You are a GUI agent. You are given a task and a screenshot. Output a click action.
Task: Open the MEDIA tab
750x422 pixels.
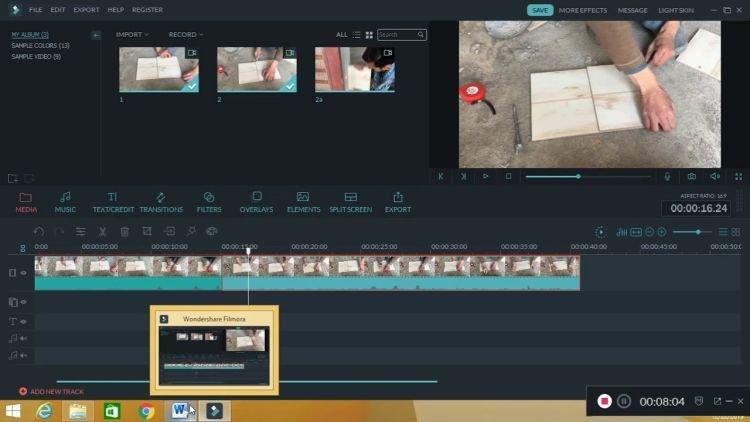coord(26,202)
